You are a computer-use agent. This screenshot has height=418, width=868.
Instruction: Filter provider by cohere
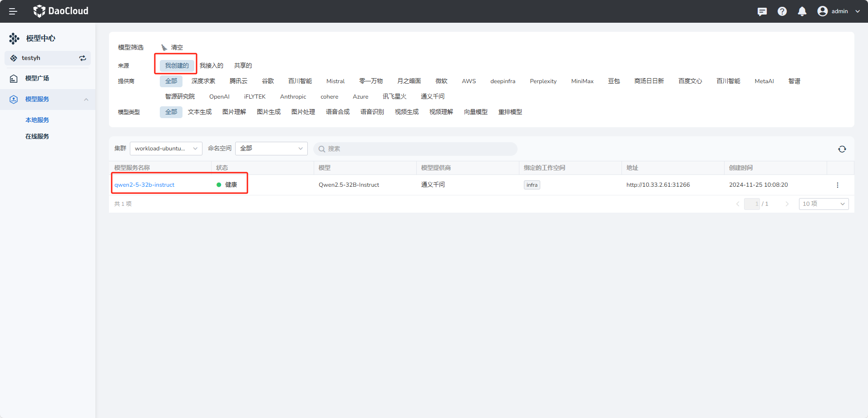tap(329, 97)
